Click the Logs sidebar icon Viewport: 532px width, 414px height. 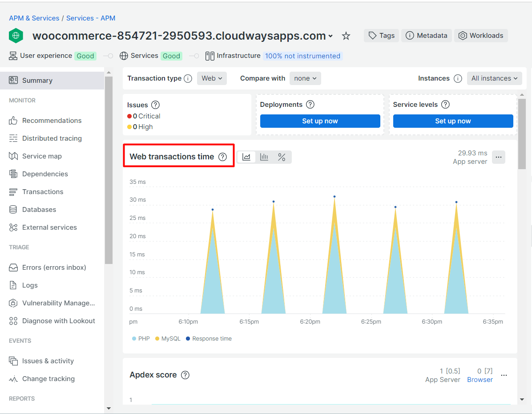tap(13, 285)
